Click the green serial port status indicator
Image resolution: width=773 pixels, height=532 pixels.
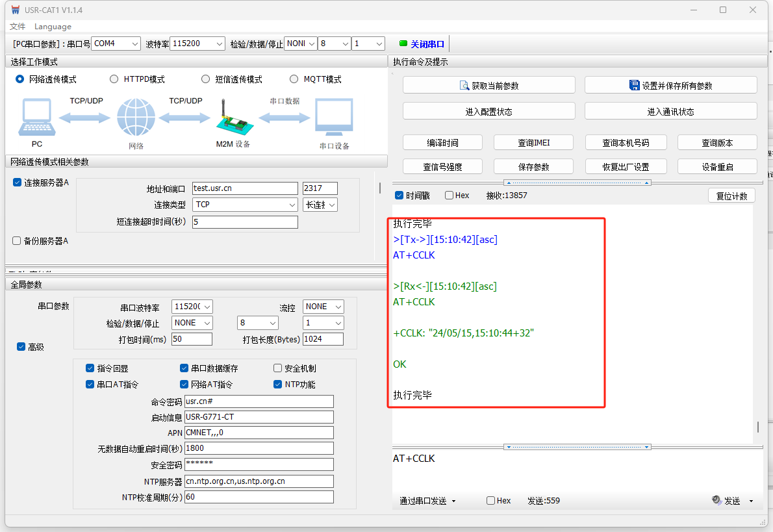403,44
